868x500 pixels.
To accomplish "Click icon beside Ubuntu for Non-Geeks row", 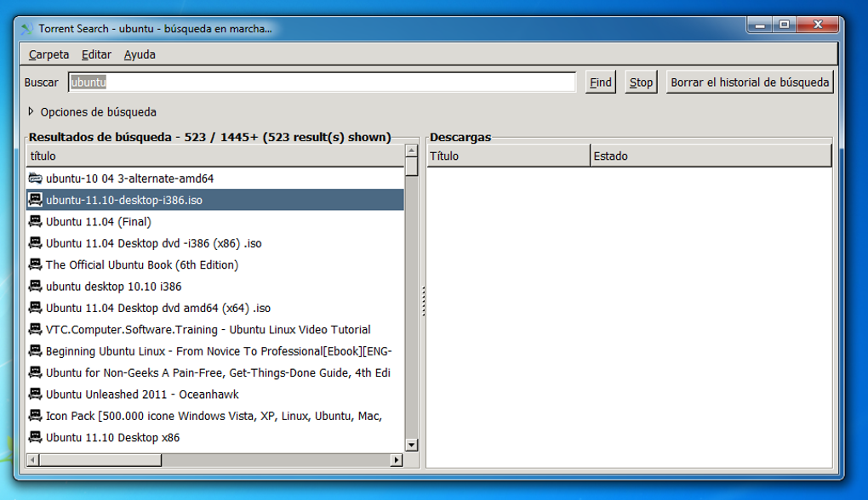I will point(36,372).
